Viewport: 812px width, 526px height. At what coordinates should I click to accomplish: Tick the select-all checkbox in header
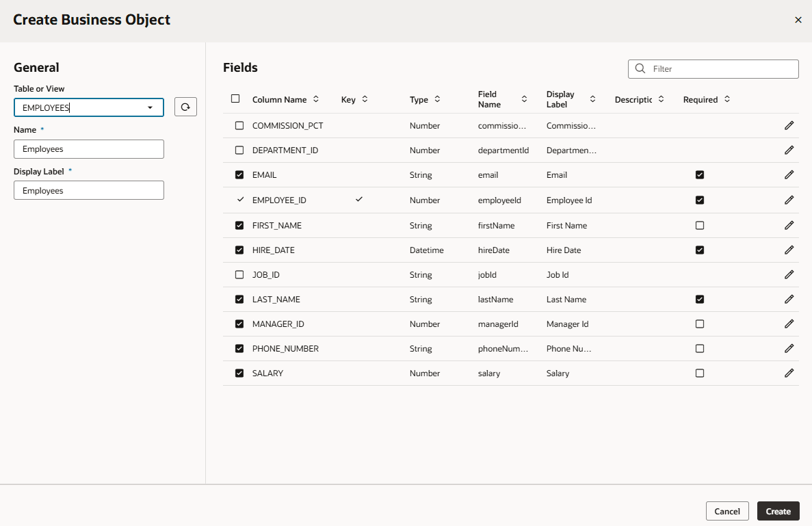(x=235, y=99)
